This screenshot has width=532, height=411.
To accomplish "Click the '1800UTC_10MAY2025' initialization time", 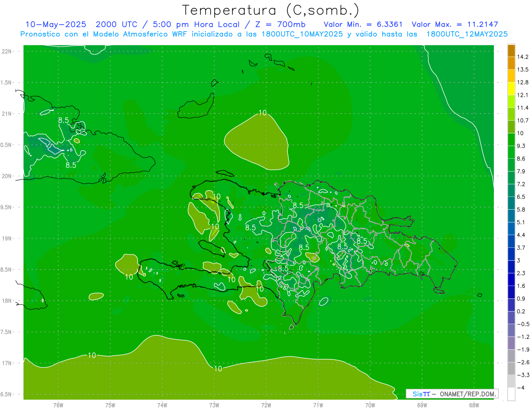I will [x=301, y=34].
